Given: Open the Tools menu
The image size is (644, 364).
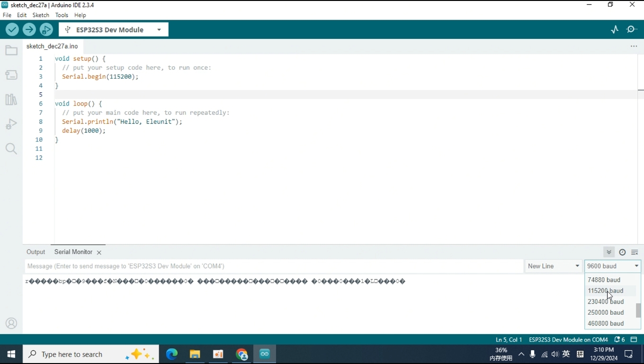Looking at the screenshot, I should (62, 15).
